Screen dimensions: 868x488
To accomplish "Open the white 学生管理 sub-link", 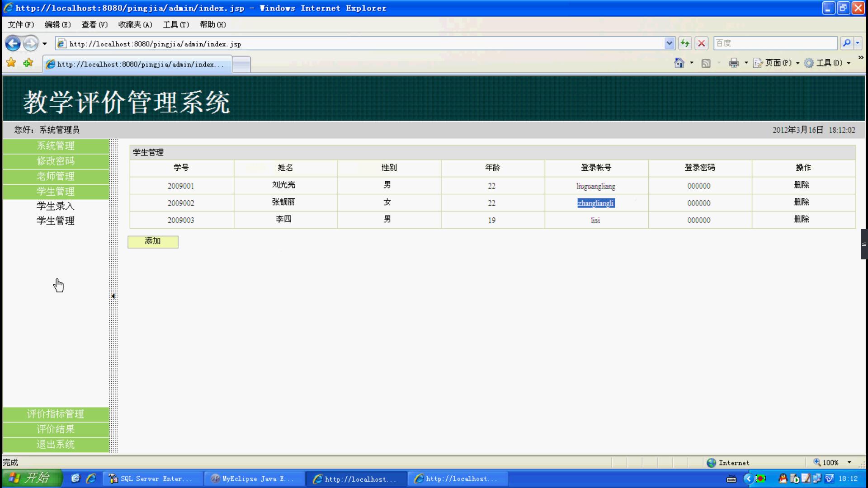I will [x=55, y=221].
